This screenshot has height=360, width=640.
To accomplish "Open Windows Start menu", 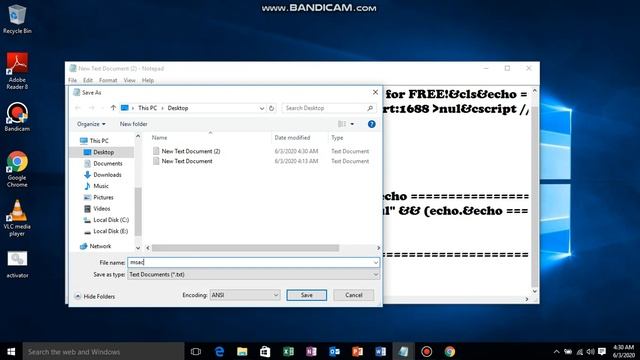I will [11, 351].
